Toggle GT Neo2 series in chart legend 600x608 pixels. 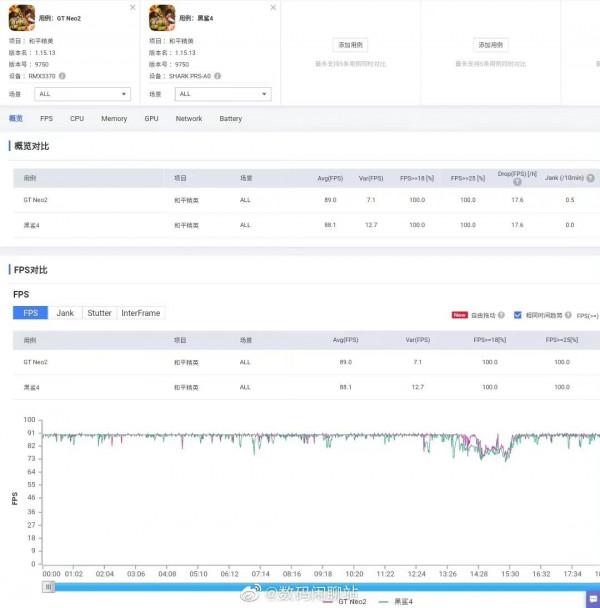click(x=345, y=601)
